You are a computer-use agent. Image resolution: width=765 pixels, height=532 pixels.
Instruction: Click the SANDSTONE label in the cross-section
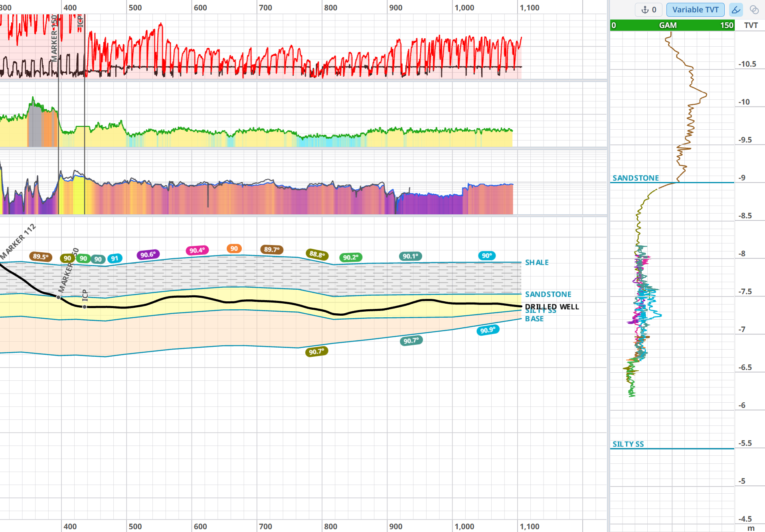point(548,294)
